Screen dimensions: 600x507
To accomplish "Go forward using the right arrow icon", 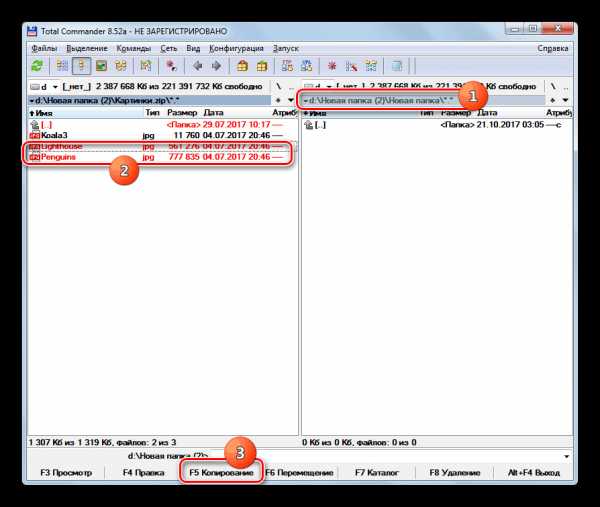I will (x=216, y=66).
